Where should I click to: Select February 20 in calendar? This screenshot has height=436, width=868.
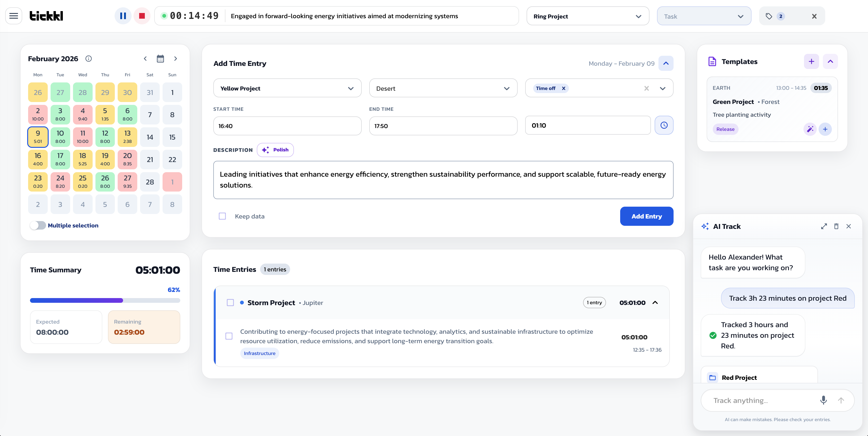coord(127,159)
